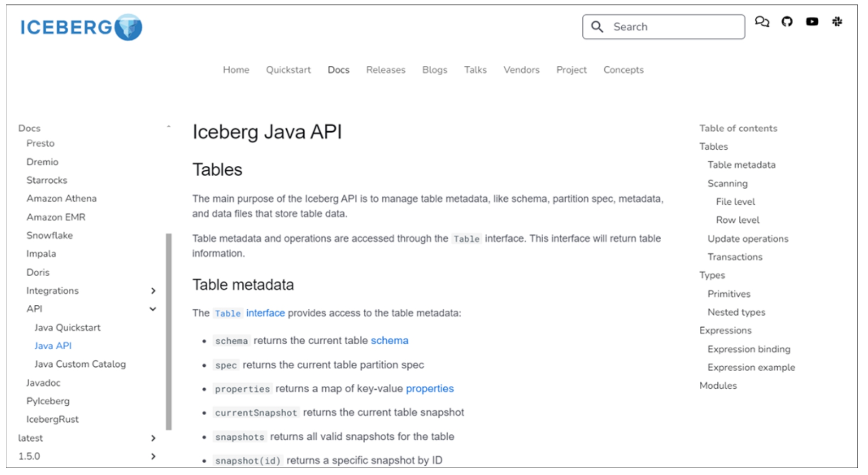
Task: Expand the Integrations sidebar section
Action: coord(153,291)
